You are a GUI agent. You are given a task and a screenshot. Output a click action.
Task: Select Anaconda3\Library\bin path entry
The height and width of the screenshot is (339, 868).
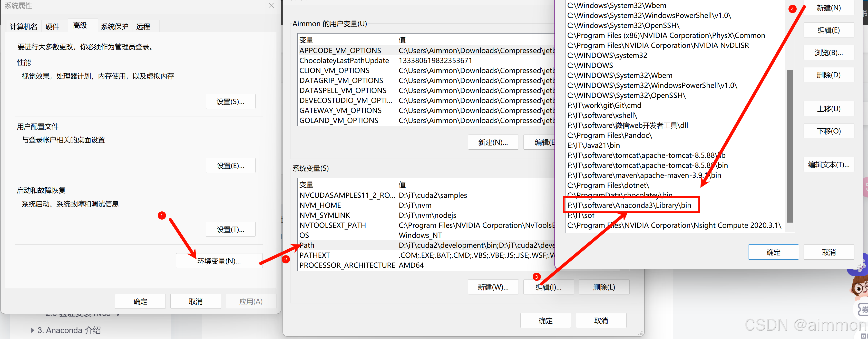click(676, 205)
